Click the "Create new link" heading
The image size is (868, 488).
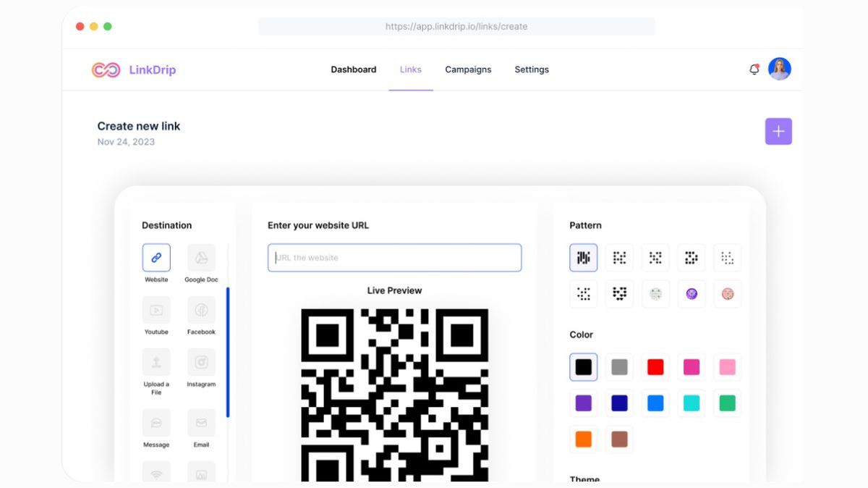[139, 126]
